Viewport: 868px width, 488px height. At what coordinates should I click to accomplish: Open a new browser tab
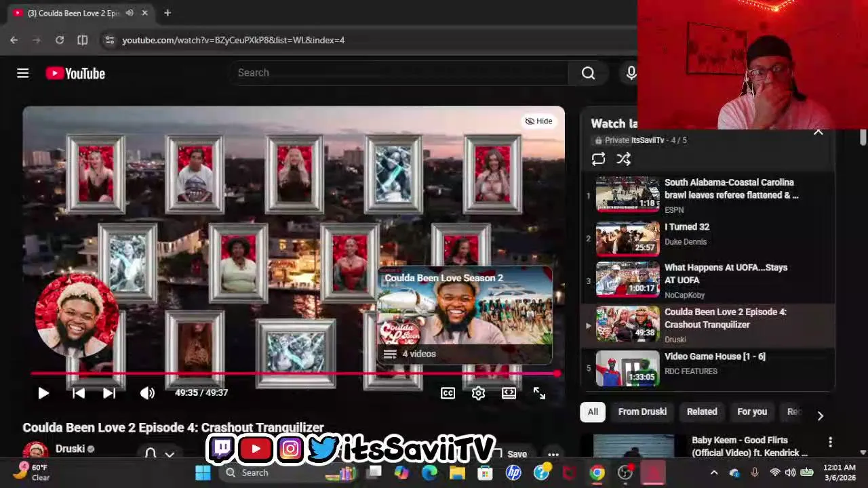point(167,12)
